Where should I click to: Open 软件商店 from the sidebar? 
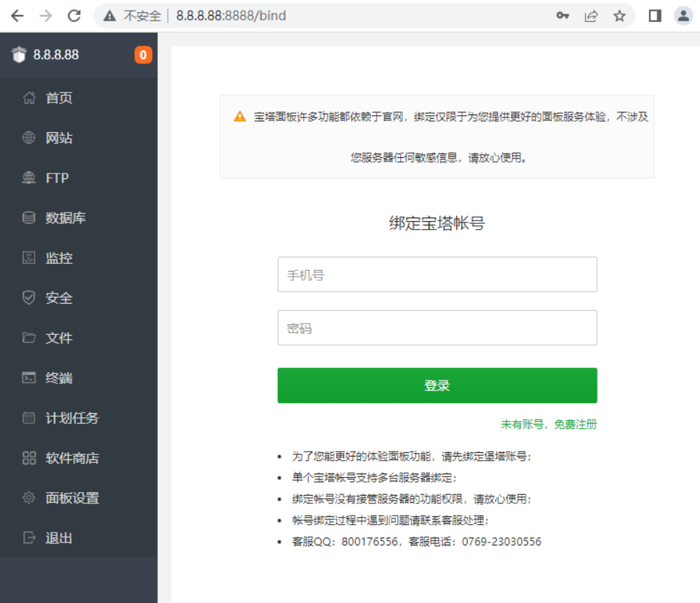pyautogui.click(x=71, y=458)
